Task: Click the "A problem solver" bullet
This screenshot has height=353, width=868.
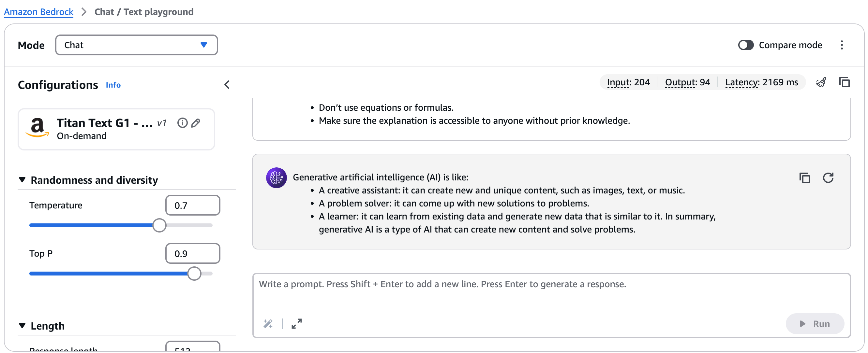Action: (454, 204)
